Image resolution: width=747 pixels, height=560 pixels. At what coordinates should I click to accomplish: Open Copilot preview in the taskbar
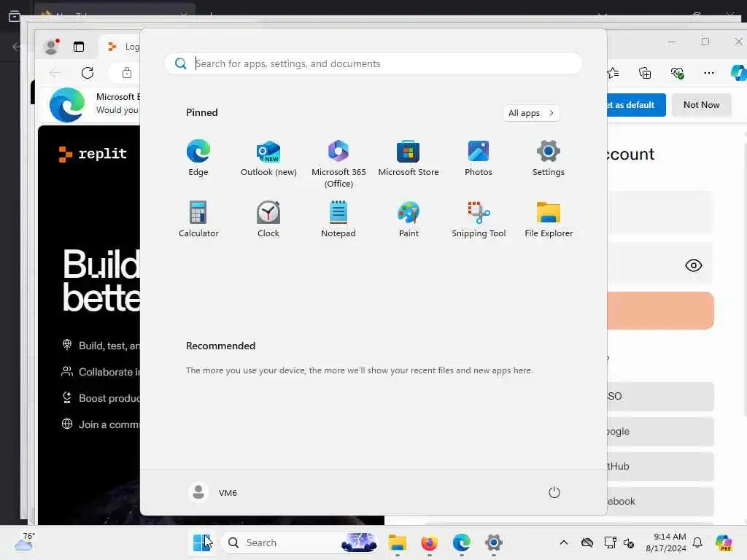click(724, 542)
